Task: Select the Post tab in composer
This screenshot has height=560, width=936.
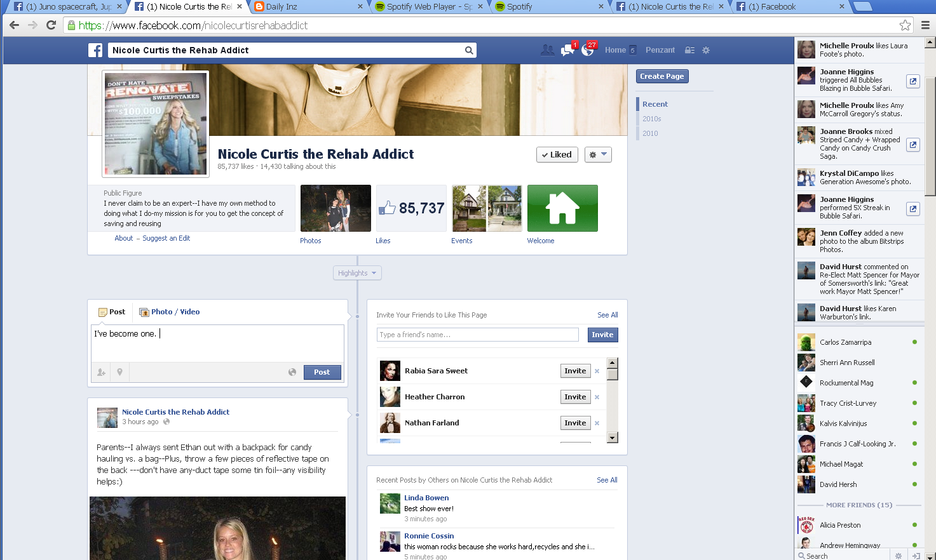Action: pyautogui.click(x=112, y=312)
